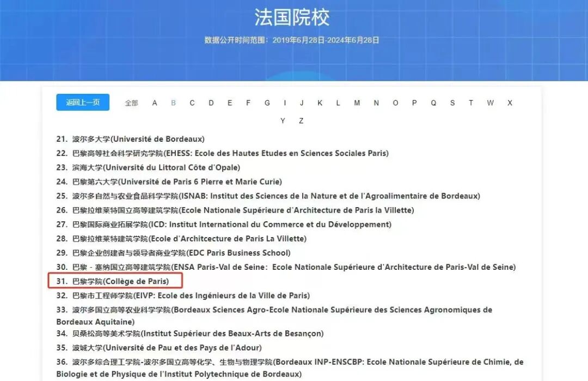Select letter Y in second filter row
Image resolution: width=588 pixels, height=381 pixels.
283,121
